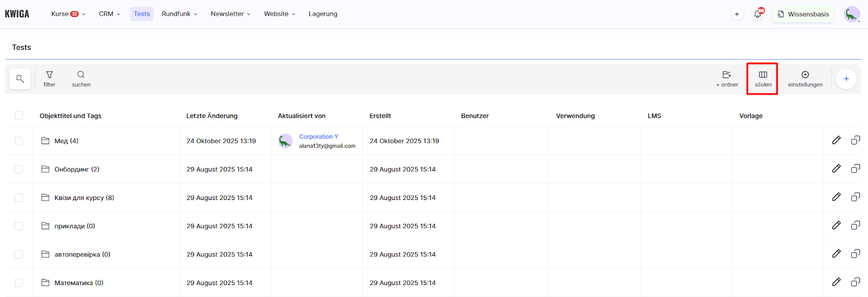Check the box for Мед folder row
Image resolution: width=868 pixels, height=297 pixels.
[x=19, y=141]
